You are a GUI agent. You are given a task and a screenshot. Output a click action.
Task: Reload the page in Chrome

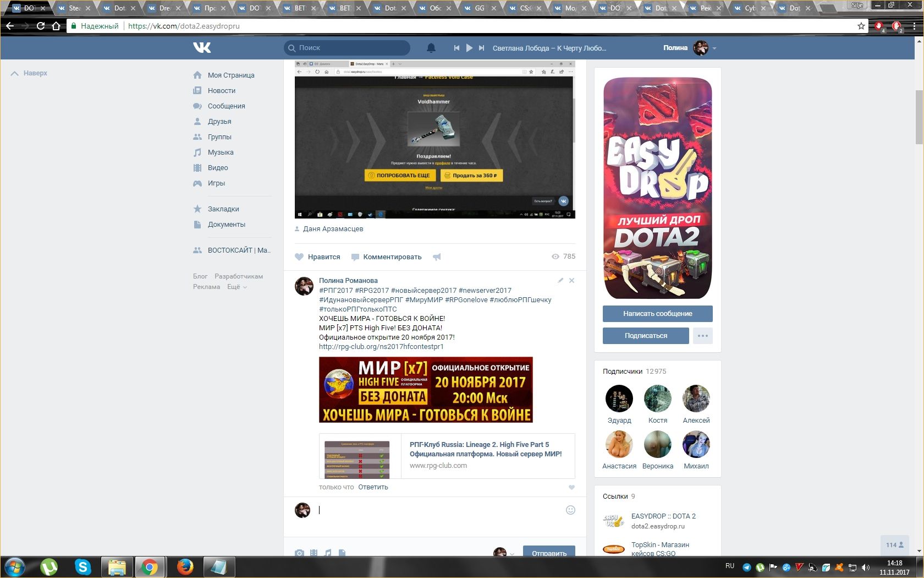pos(41,26)
